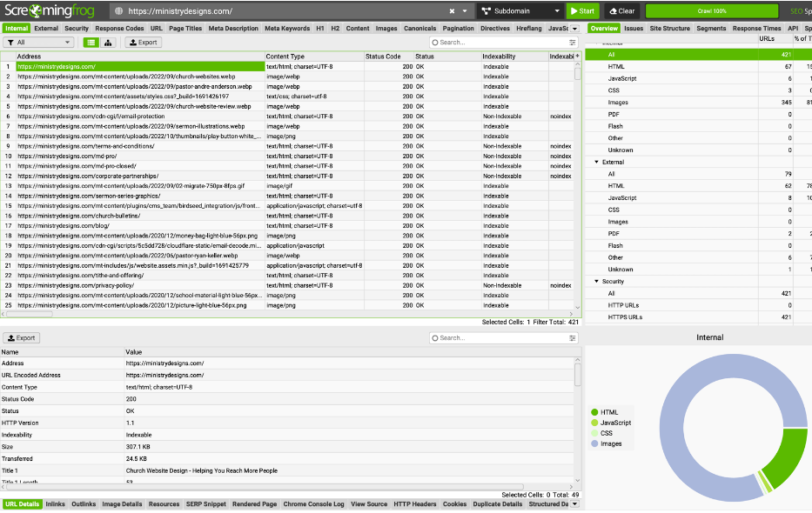This screenshot has height=513, width=812.
Task: Switch to tree view in the crawl table
Action: click(x=110, y=42)
